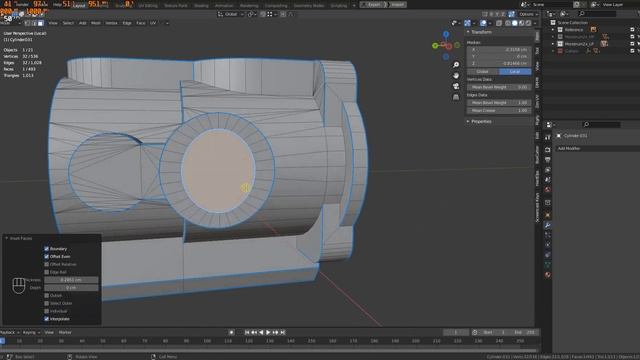Toggle Reference collection exclude checkbox
The image size is (640, 360).
tap(632, 30)
